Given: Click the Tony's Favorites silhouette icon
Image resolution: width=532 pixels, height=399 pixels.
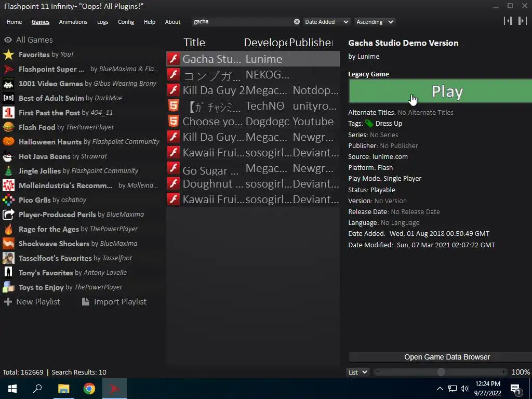Looking at the screenshot, I should 8,272.
